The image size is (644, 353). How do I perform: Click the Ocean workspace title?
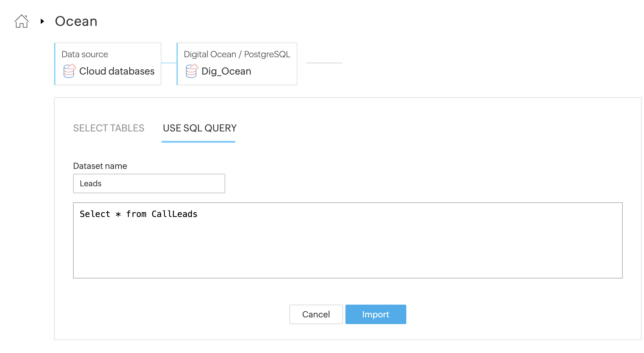click(76, 21)
